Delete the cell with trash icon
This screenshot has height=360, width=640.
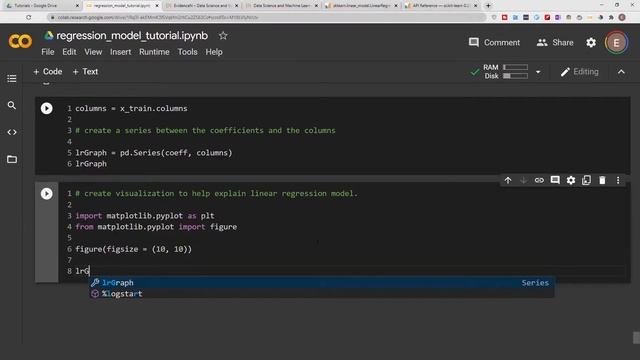pos(602,180)
